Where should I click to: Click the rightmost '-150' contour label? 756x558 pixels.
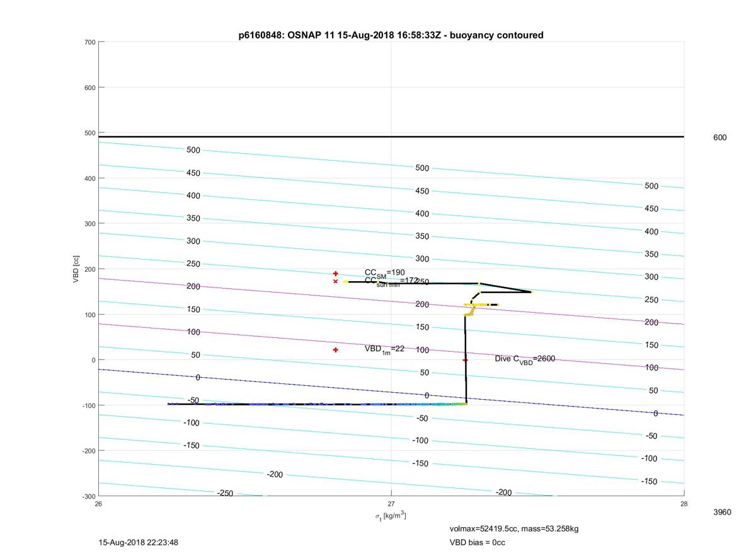pyautogui.click(x=649, y=482)
